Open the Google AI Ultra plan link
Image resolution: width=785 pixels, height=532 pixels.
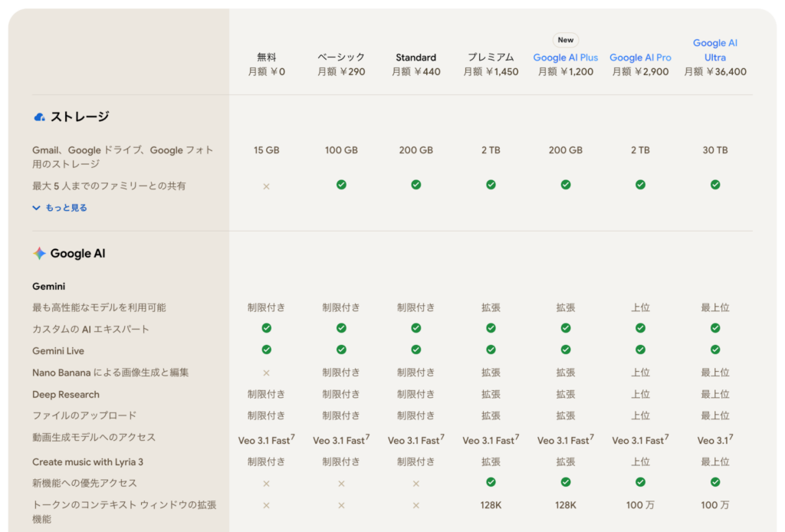[714, 50]
